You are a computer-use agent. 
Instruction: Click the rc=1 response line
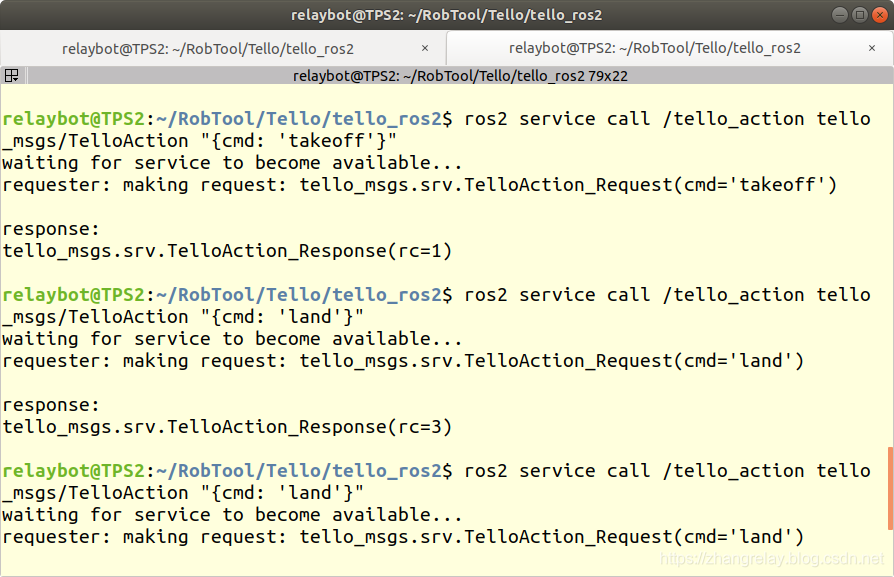(227, 251)
